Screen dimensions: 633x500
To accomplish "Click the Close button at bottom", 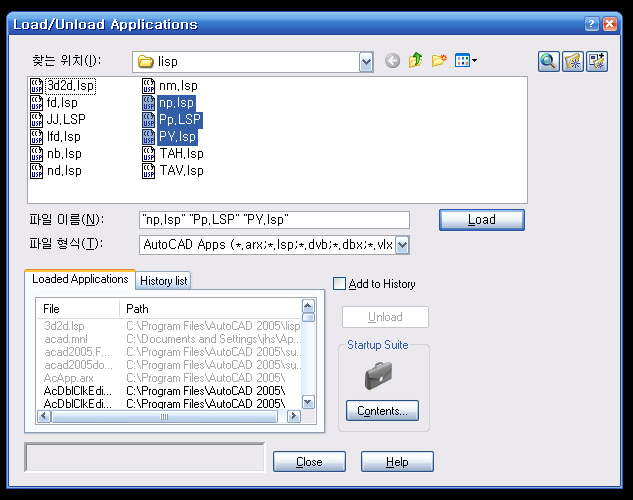I will [x=309, y=462].
